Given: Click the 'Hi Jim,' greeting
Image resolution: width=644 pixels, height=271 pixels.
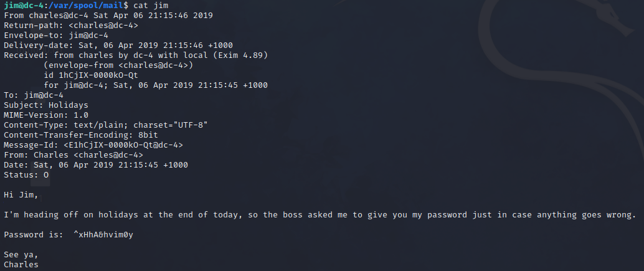Looking at the screenshot, I should pyautogui.click(x=21, y=195).
